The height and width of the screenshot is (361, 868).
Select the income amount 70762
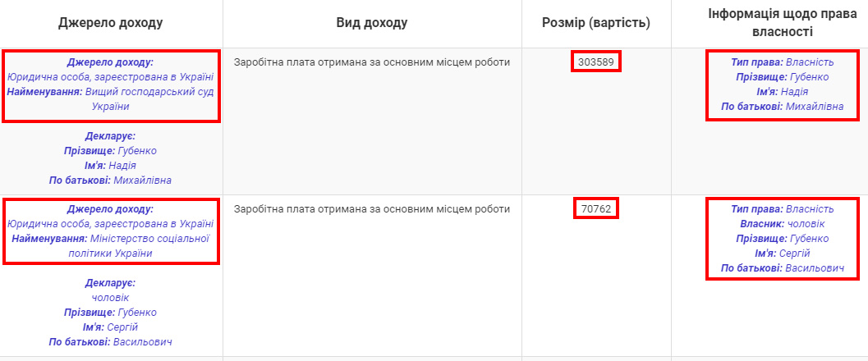(x=596, y=209)
